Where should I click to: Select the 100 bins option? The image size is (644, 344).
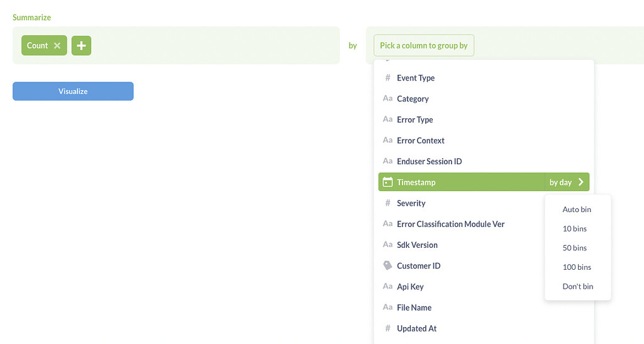tap(577, 267)
